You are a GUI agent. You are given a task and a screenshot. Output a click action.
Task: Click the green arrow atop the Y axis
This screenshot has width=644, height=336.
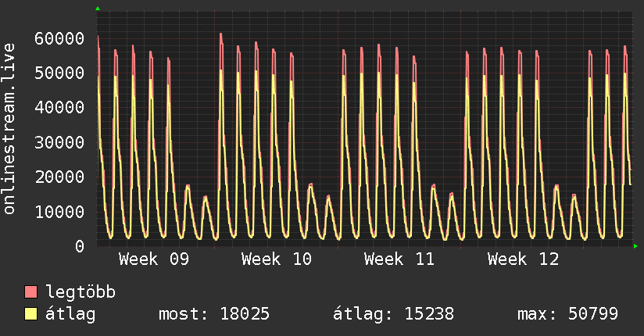click(98, 9)
